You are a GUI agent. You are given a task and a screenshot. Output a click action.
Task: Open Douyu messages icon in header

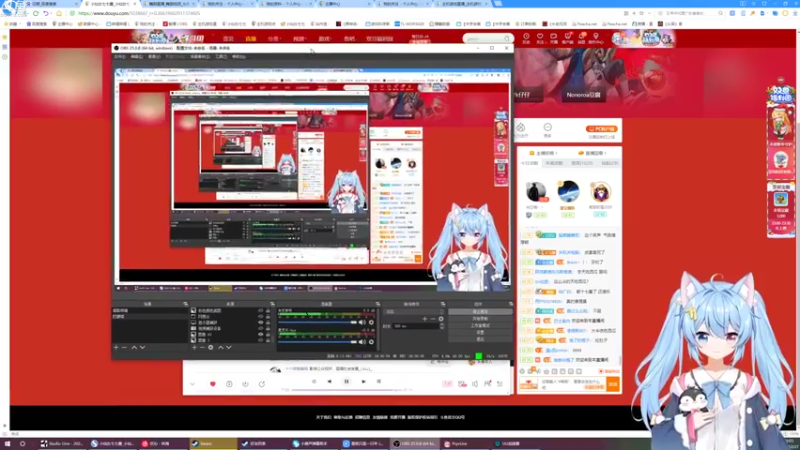click(581, 38)
